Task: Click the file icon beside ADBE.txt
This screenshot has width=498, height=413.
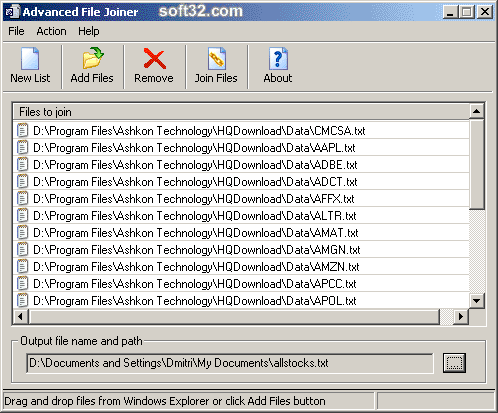Action: 22,164
